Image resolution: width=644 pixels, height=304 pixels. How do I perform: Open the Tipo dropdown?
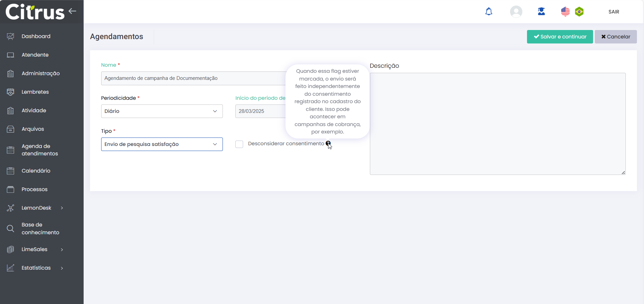162,144
